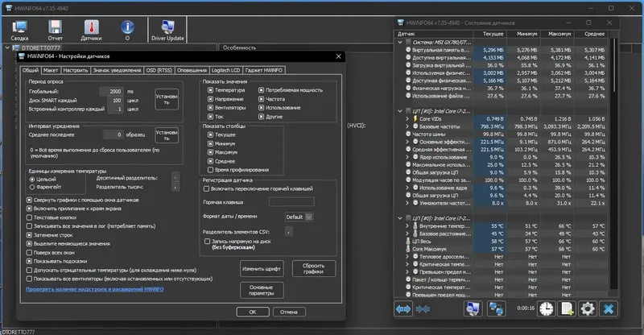Open the Logitech LCD tab
The image size is (644, 335).
coord(226,70)
